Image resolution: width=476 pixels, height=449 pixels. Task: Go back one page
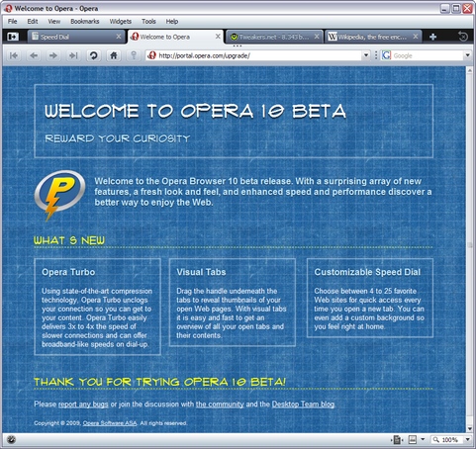(x=34, y=55)
